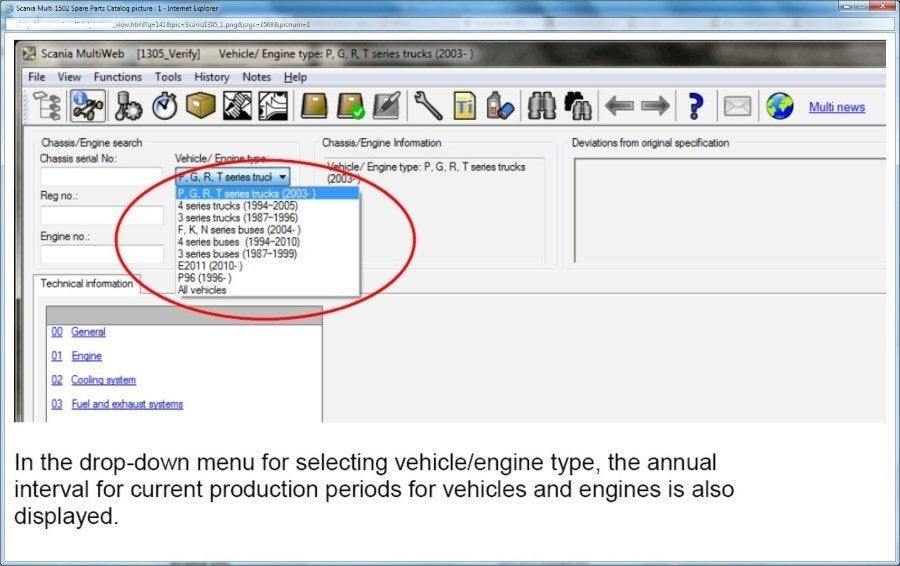The image size is (900, 566).
Task: Click the single binoculars search icon
Action: [x=541, y=106]
